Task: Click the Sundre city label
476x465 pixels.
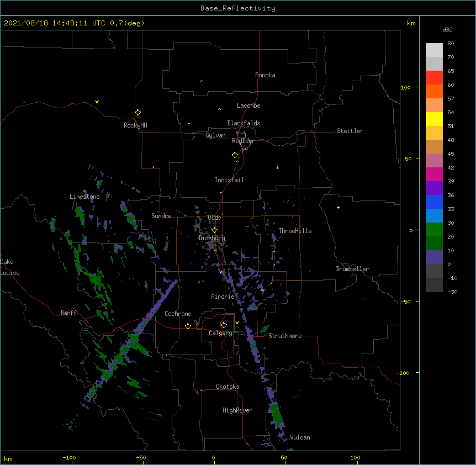Action: point(161,216)
